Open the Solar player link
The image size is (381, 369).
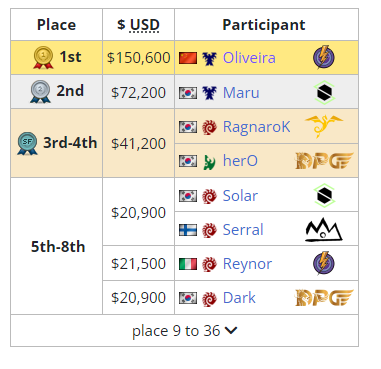point(240,196)
